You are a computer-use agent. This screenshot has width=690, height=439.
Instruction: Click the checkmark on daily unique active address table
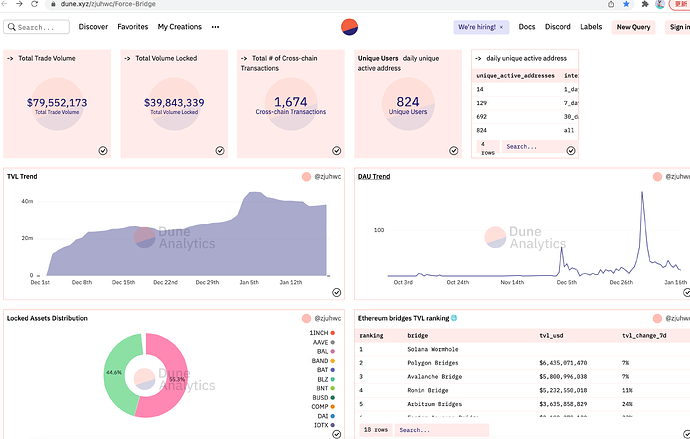coord(571,151)
